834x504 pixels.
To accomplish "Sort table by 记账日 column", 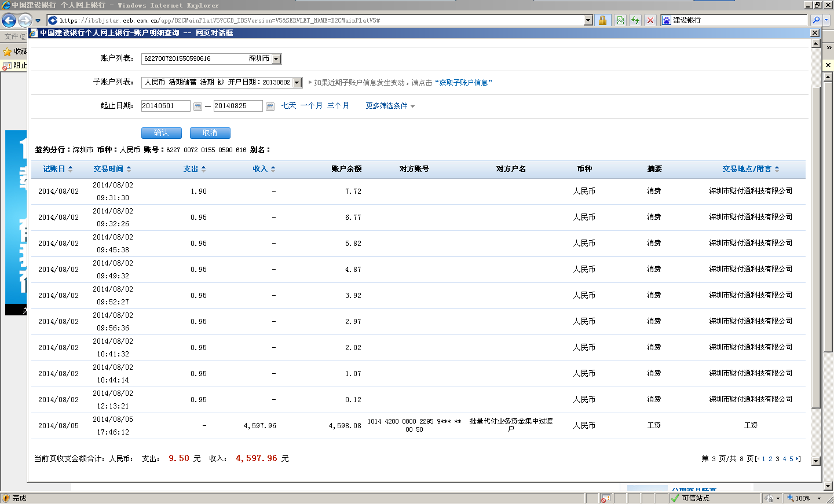I will [x=57, y=169].
